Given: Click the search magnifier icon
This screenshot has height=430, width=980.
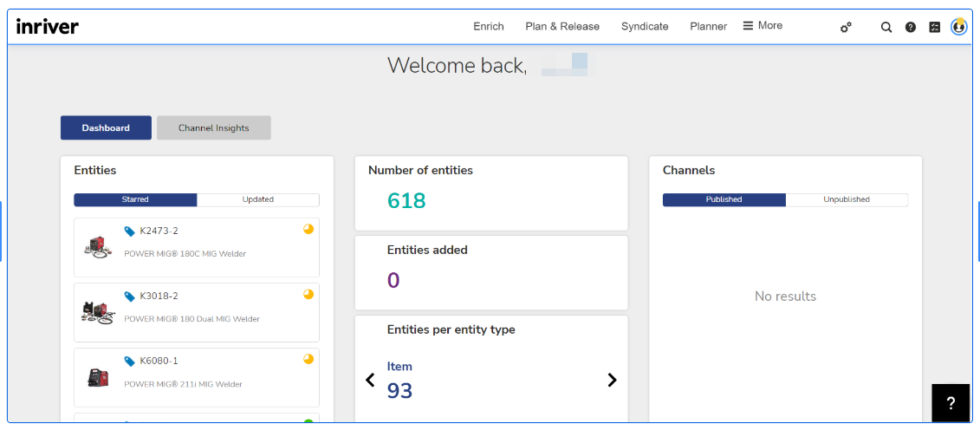Looking at the screenshot, I should click(x=886, y=27).
